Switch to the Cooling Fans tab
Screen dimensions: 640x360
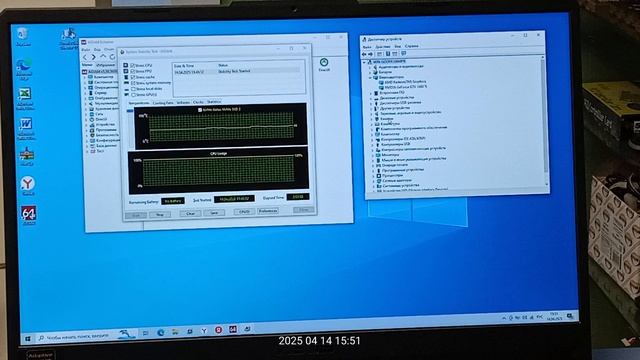[x=163, y=103]
